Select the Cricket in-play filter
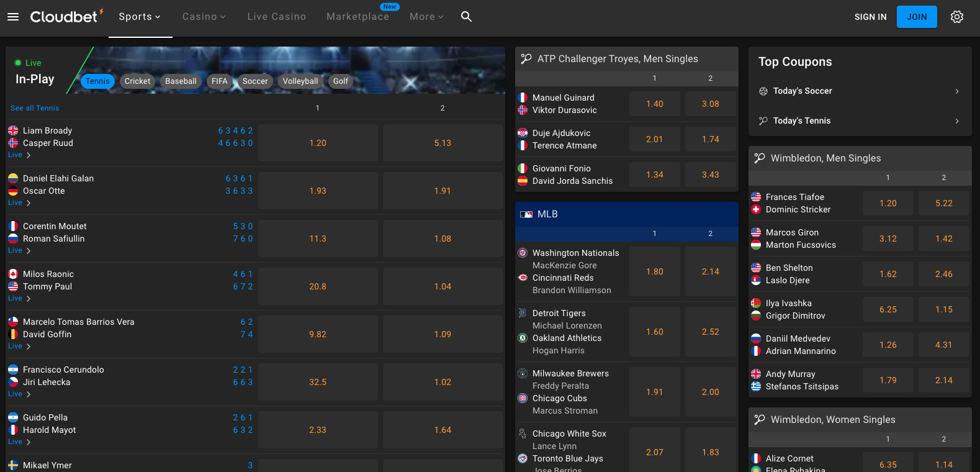 pyautogui.click(x=137, y=81)
